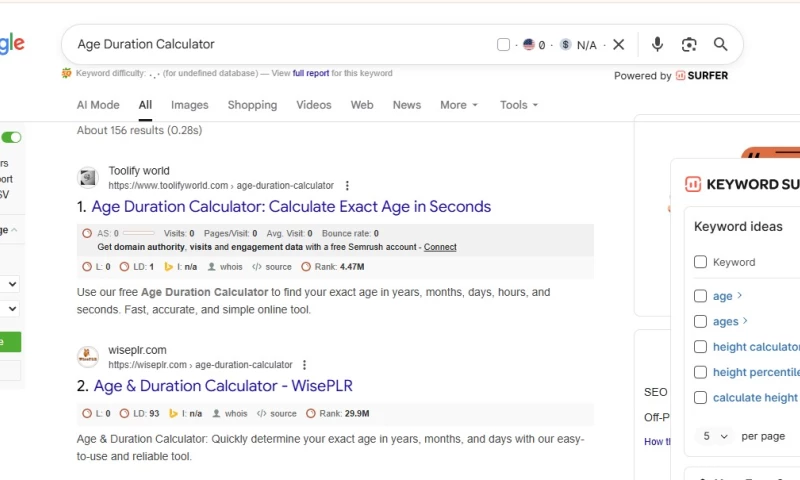Click the Google logo
This screenshot has width=800, height=480.
tap(12, 44)
